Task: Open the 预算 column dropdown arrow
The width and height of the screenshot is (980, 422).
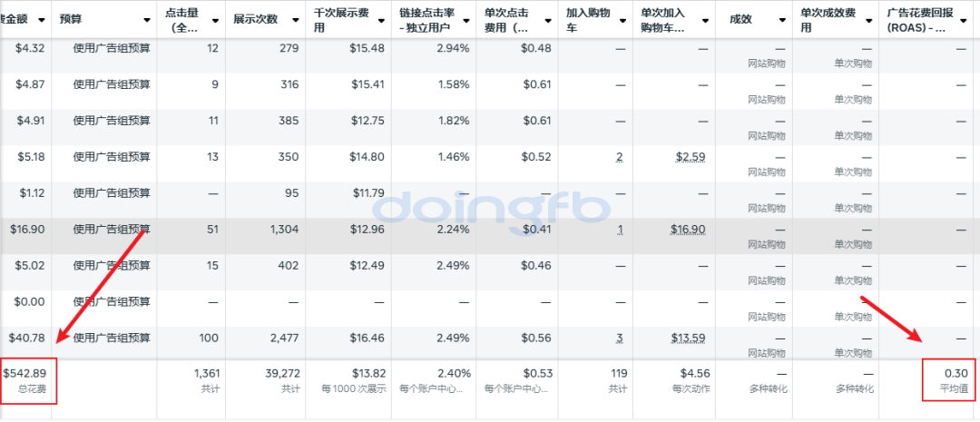Action: click(147, 20)
